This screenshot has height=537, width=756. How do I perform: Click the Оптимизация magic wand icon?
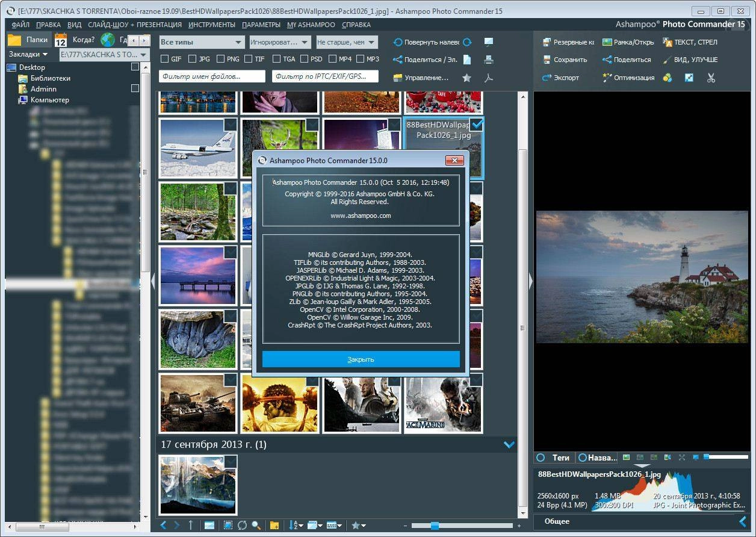607,78
